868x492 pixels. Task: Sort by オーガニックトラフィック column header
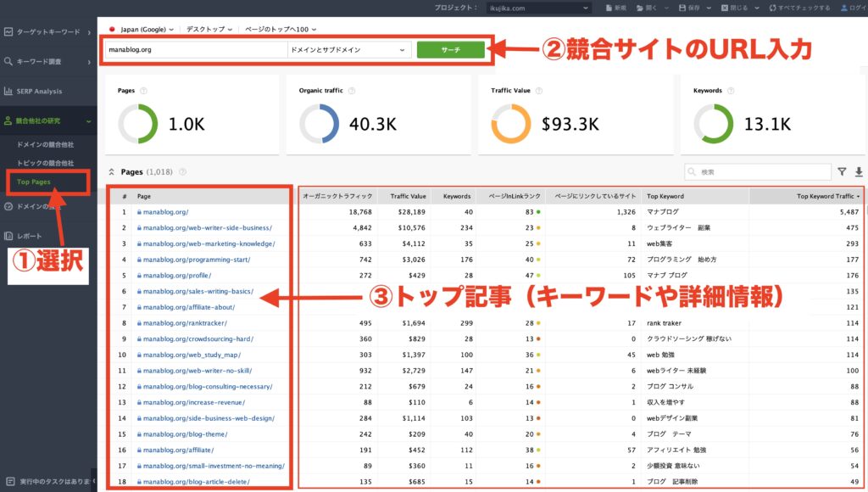[337, 196]
